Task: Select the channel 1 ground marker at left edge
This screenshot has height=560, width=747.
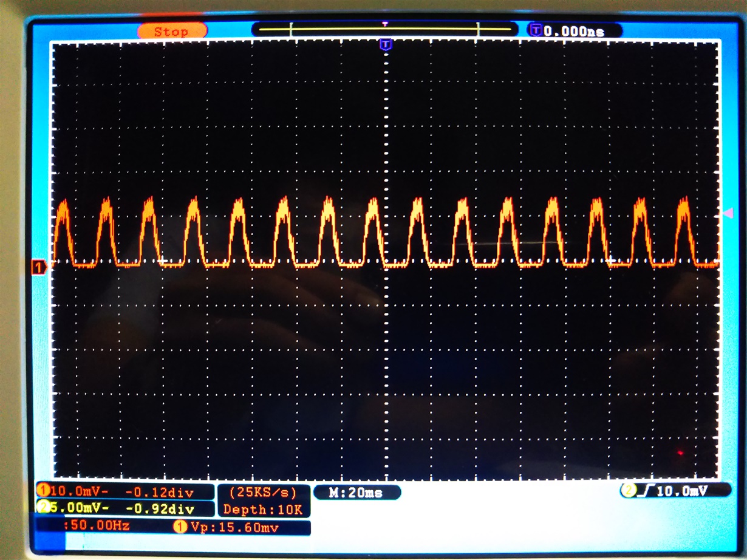Action: tap(40, 267)
